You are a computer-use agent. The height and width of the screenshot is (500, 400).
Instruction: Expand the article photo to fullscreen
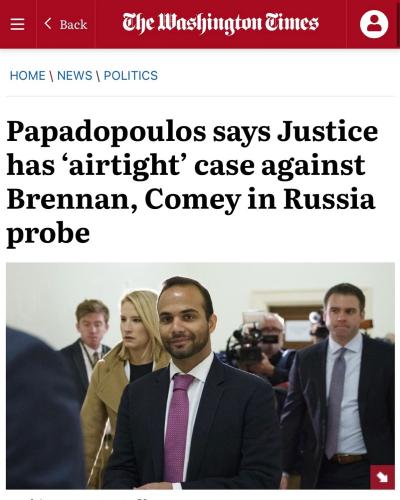(x=382, y=477)
